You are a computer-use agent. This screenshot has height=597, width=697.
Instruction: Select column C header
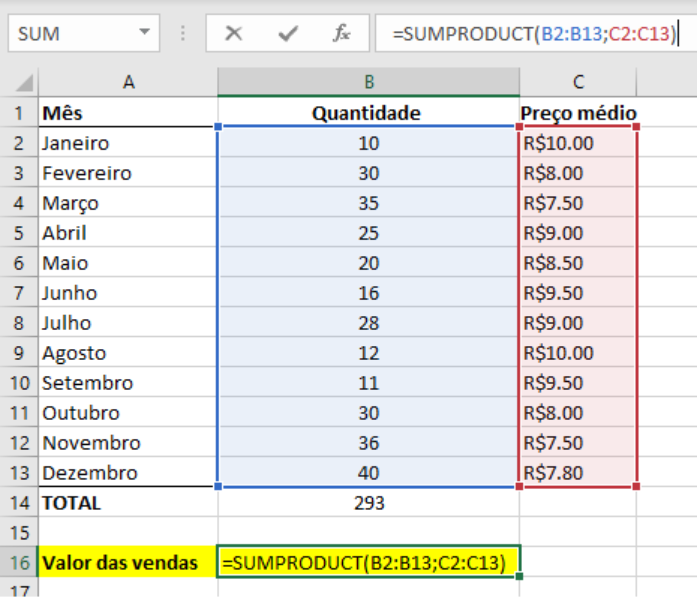pos(579,83)
